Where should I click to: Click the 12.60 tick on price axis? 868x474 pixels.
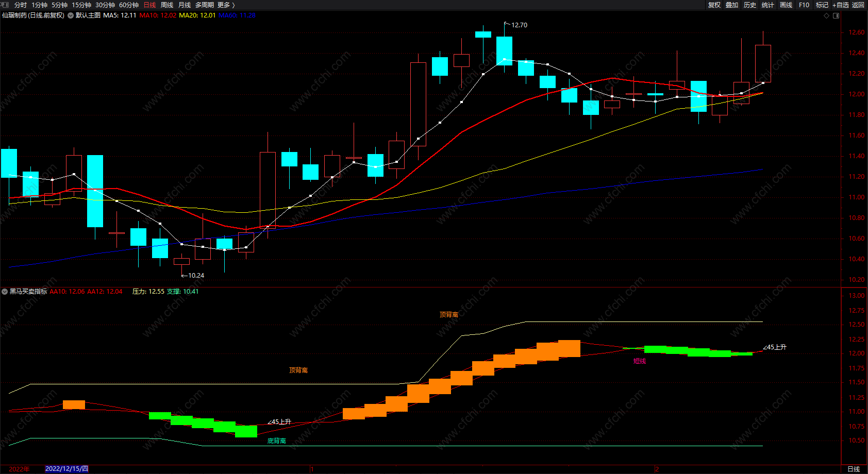(857, 32)
